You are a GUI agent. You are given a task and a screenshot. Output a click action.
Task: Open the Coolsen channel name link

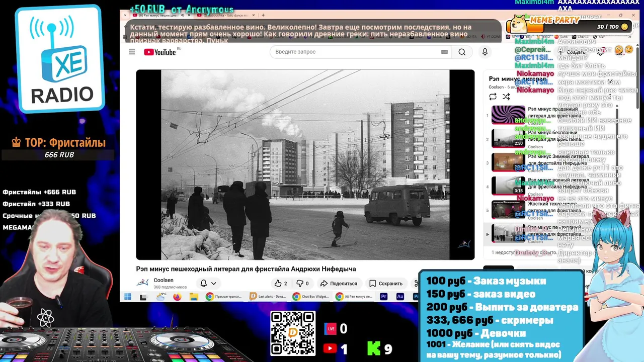tap(164, 280)
